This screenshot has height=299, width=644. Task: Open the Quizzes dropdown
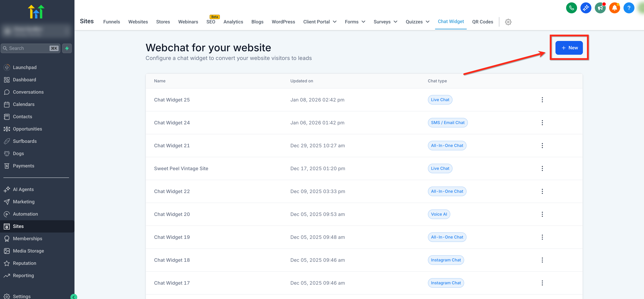click(x=417, y=22)
